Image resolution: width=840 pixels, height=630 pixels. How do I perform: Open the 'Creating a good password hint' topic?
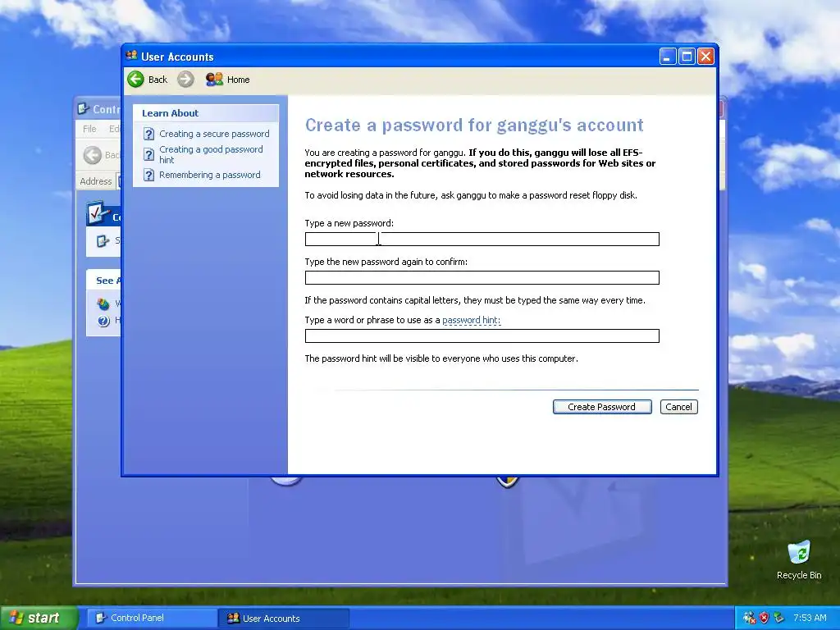[211, 154]
